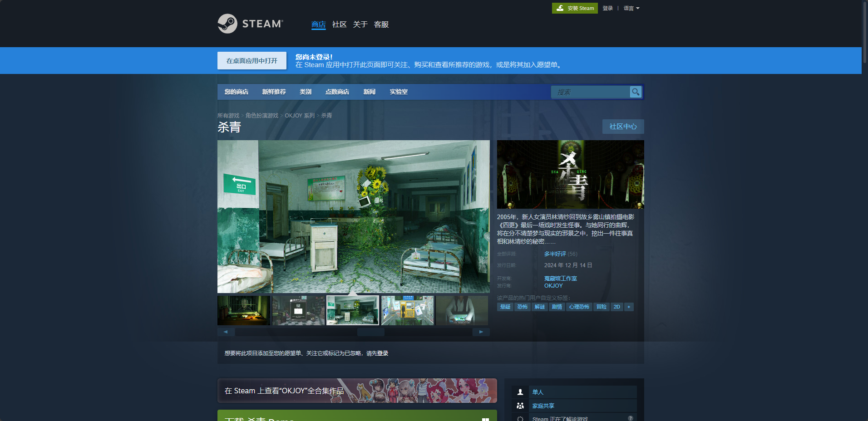Select the fifth thumbnail of white figure

pos(462,310)
